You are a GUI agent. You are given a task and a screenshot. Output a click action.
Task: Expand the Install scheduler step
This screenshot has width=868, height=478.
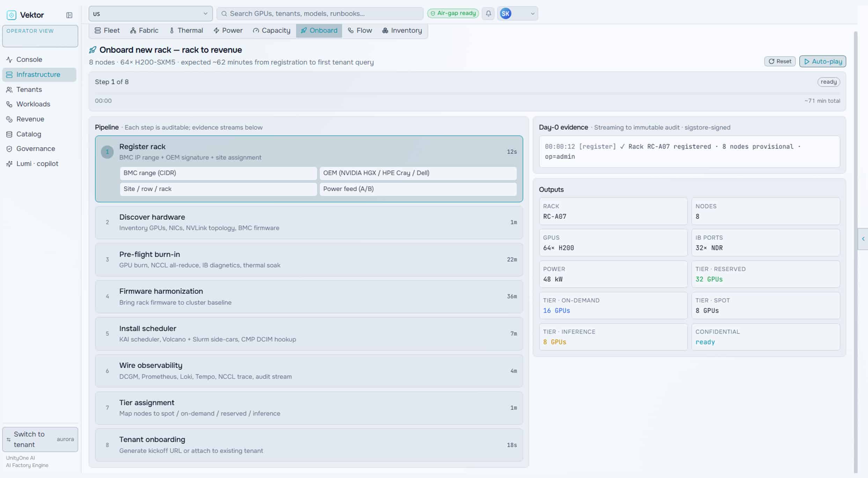click(309, 334)
